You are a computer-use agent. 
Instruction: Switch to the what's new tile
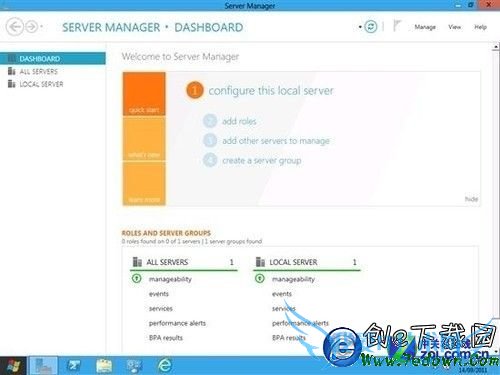pyautogui.click(x=144, y=139)
